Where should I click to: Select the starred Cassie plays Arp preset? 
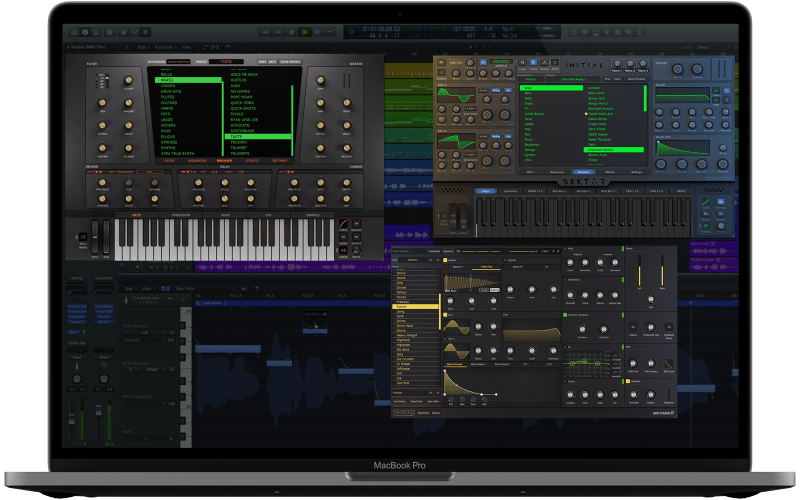click(599, 113)
